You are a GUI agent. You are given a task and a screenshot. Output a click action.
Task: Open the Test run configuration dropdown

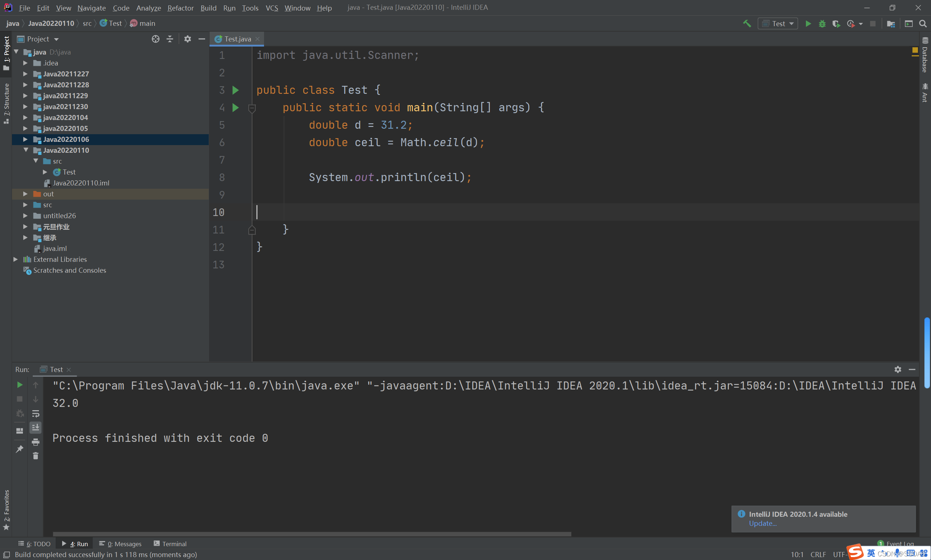point(778,24)
